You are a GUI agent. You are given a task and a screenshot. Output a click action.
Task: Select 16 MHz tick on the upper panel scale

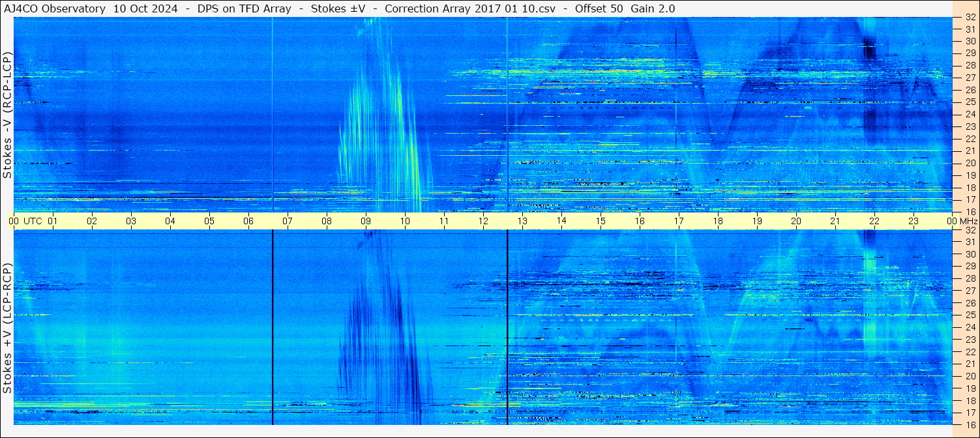pos(970,212)
